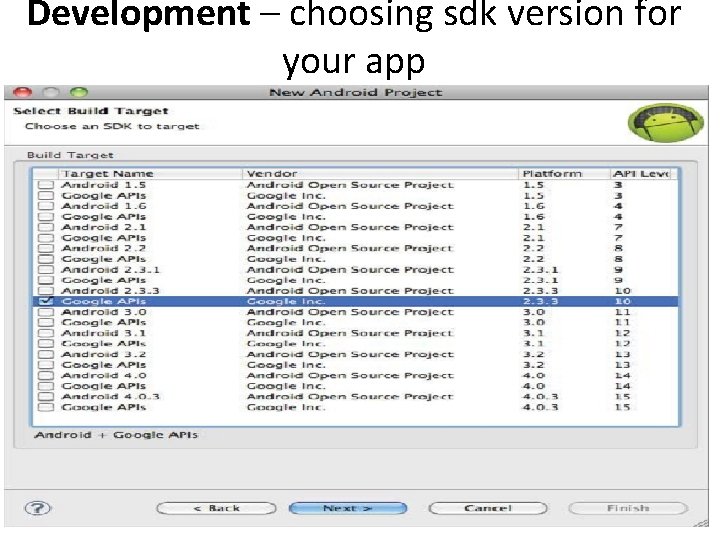Select the 'Android 2.1' target name
Image resolution: width=720 pixels, height=540 pixels.
104,227
